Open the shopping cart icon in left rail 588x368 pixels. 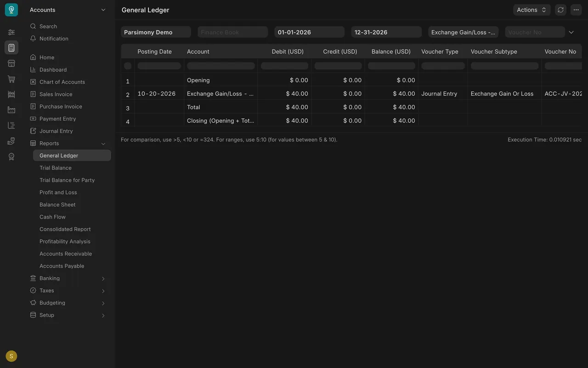coord(11,79)
